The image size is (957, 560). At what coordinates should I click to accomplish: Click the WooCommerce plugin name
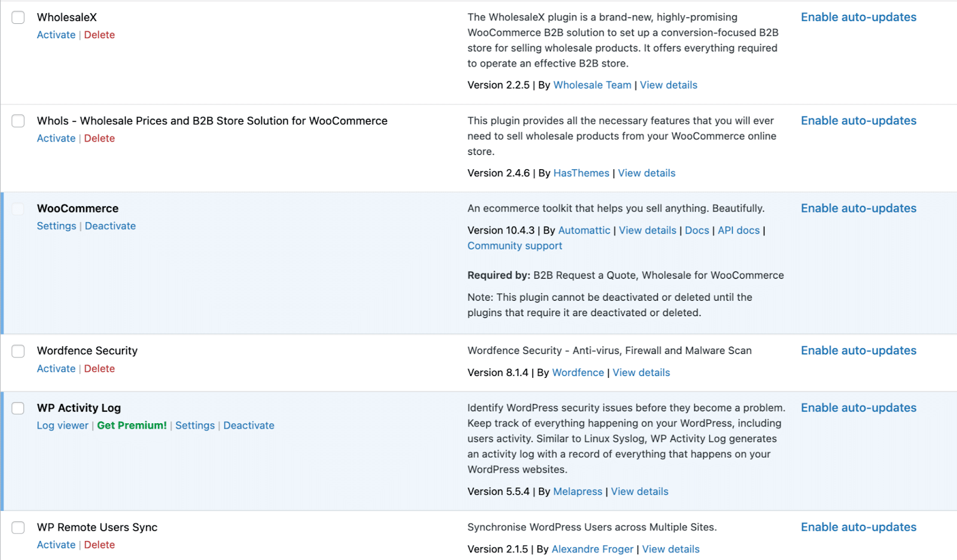coord(78,209)
